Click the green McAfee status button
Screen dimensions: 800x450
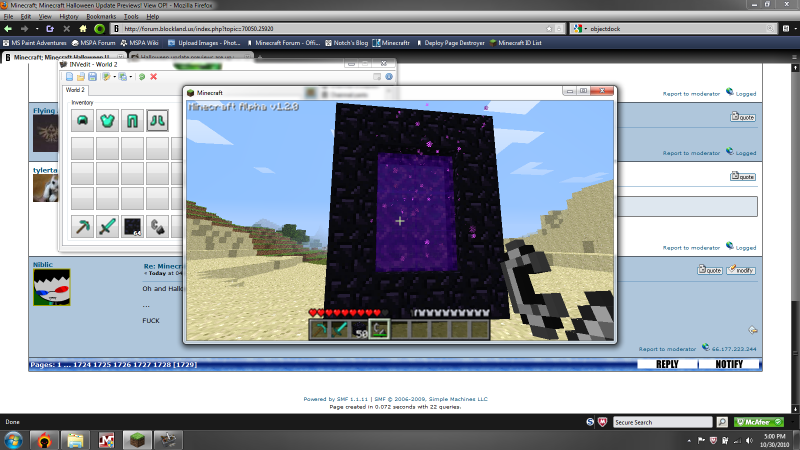(759, 422)
